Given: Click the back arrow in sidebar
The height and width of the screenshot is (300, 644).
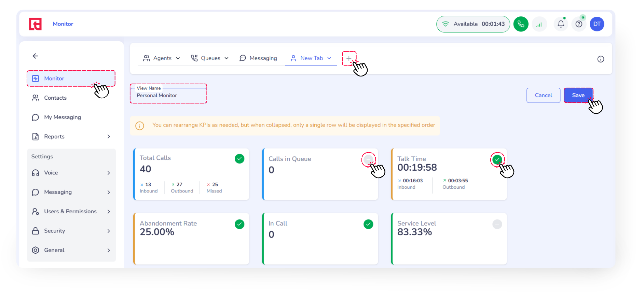Looking at the screenshot, I should point(36,56).
